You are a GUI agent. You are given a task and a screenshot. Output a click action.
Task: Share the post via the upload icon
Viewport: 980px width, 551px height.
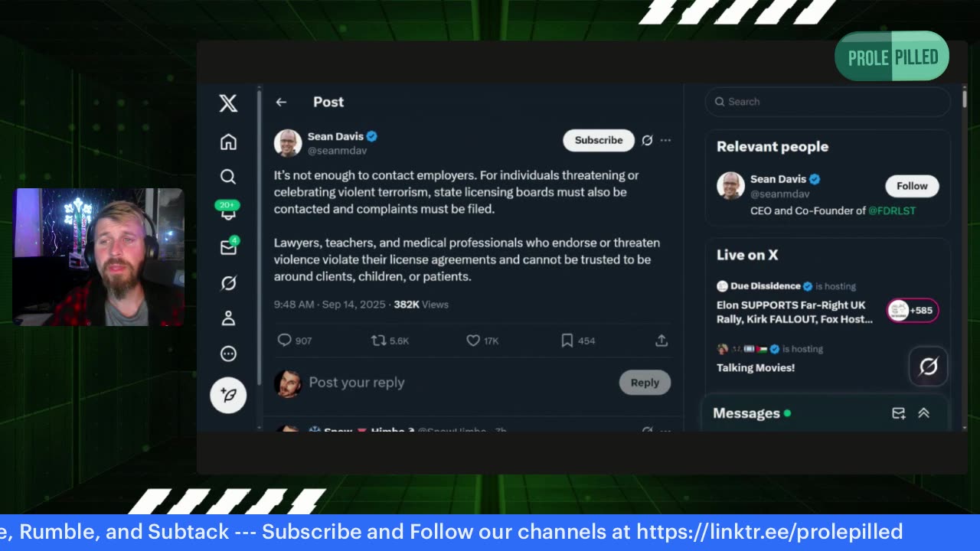(661, 341)
